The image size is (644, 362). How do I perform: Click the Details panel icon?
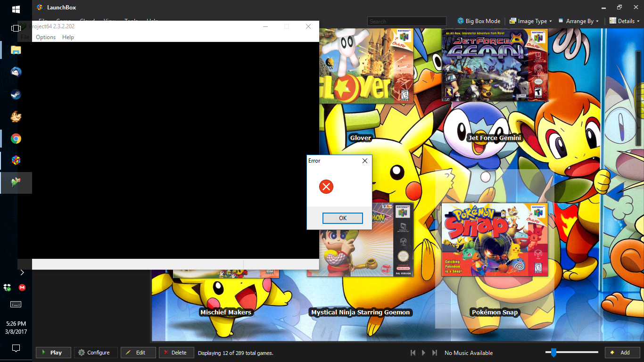click(613, 21)
